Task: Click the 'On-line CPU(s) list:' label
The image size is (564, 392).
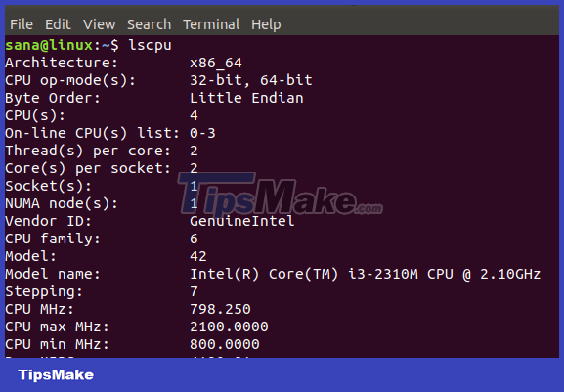Action: point(92,133)
